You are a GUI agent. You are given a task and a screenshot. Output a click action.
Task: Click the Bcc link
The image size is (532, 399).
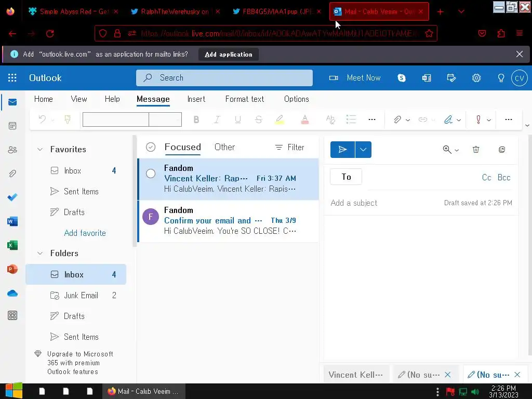click(504, 178)
